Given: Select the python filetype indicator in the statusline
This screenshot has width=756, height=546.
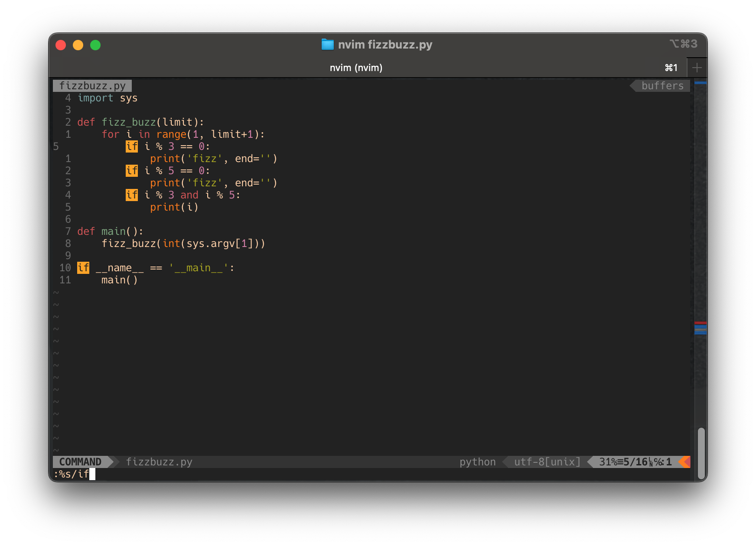Looking at the screenshot, I should [477, 462].
